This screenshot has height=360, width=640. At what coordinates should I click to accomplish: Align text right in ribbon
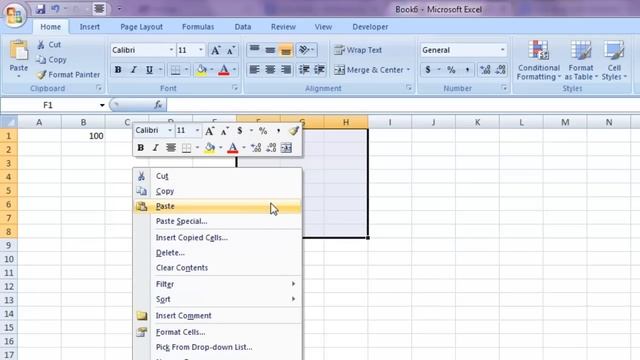click(286, 70)
